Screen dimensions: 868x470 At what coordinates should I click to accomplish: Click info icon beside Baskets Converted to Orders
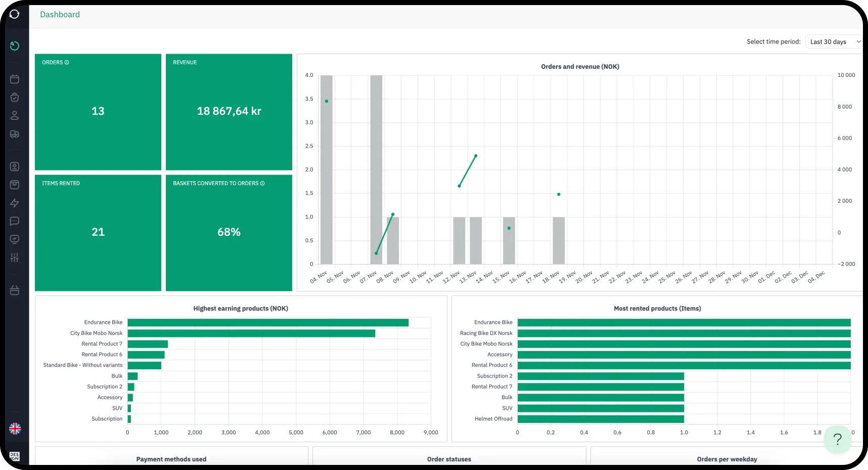click(262, 183)
